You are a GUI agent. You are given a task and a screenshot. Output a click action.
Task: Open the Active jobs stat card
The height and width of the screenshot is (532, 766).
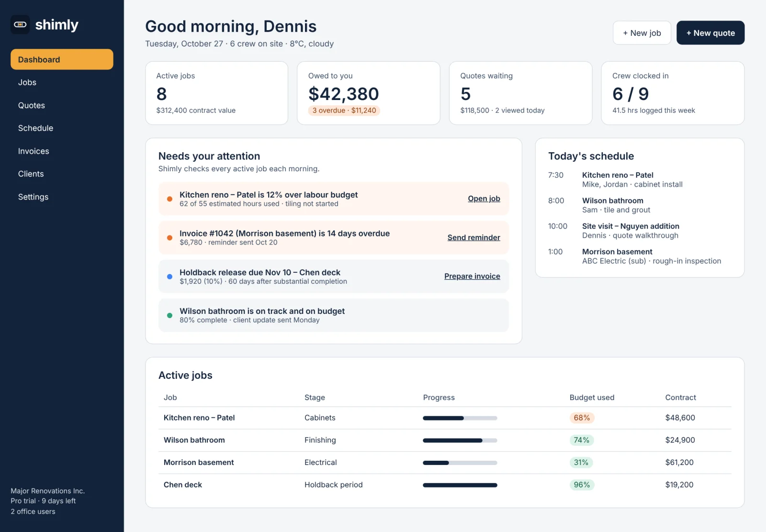coord(216,93)
